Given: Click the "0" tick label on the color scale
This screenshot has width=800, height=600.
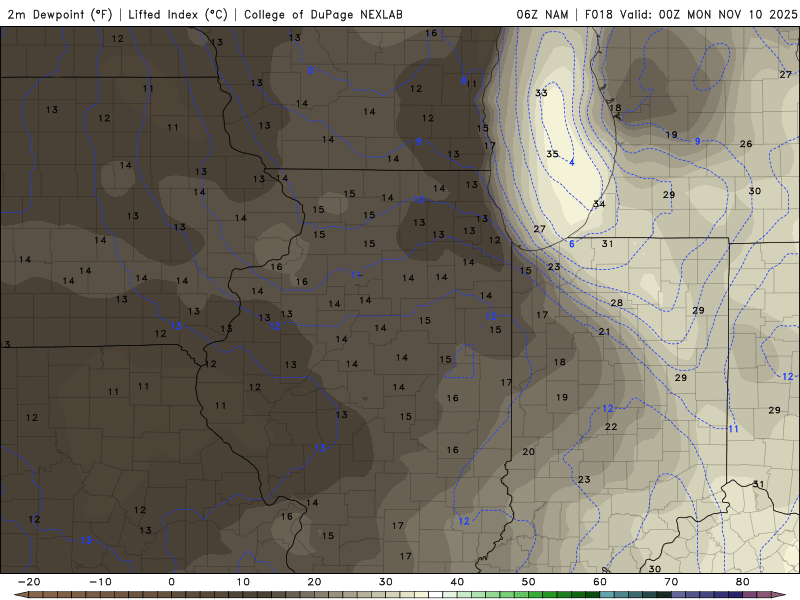Looking at the screenshot, I should click(x=171, y=582).
